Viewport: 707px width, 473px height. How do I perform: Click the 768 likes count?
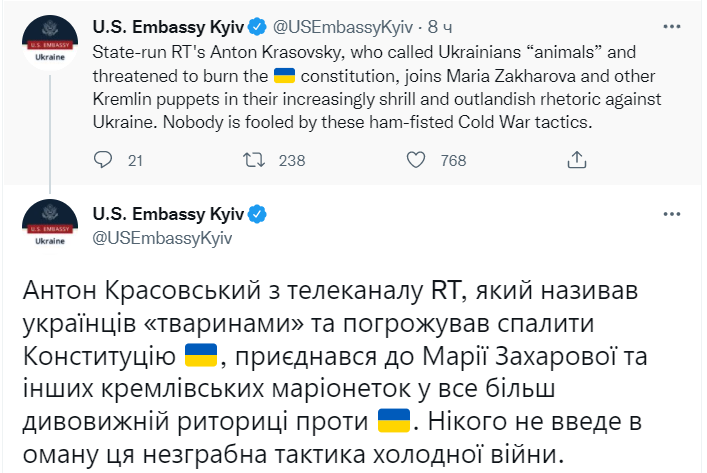click(x=453, y=161)
